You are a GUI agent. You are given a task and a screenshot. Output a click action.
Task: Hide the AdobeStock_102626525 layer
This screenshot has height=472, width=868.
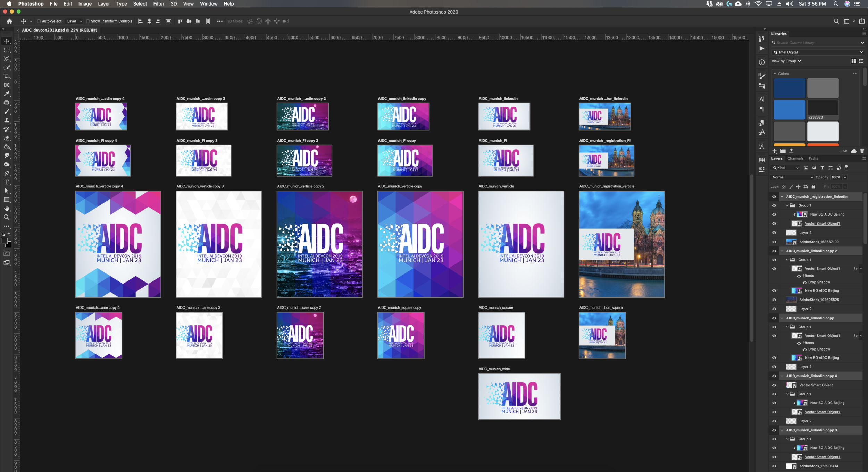pyautogui.click(x=774, y=300)
